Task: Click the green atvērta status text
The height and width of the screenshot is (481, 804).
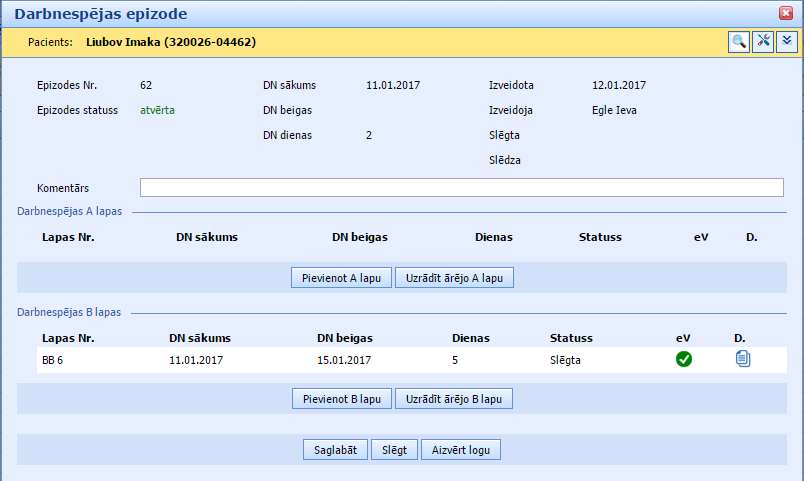Action: (x=158, y=110)
